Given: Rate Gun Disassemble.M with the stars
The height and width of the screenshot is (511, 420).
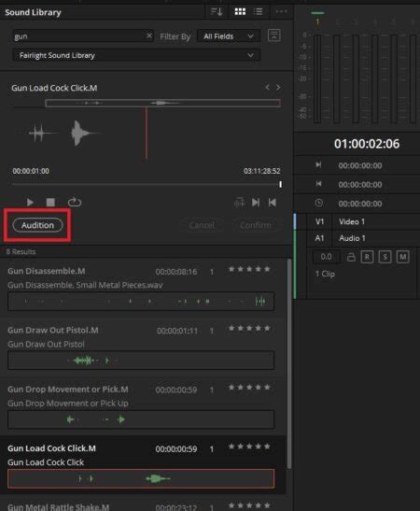Looking at the screenshot, I should click(249, 269).
